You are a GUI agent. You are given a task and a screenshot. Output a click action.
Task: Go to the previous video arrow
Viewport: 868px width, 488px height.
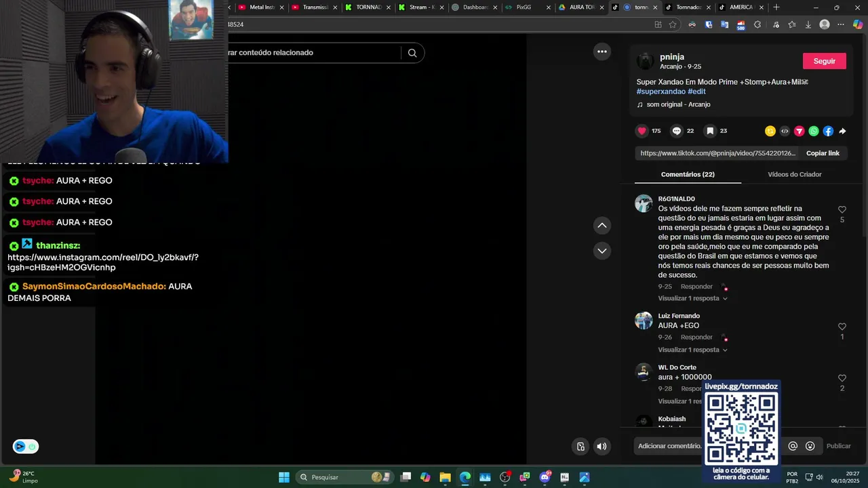coord(601,225)
